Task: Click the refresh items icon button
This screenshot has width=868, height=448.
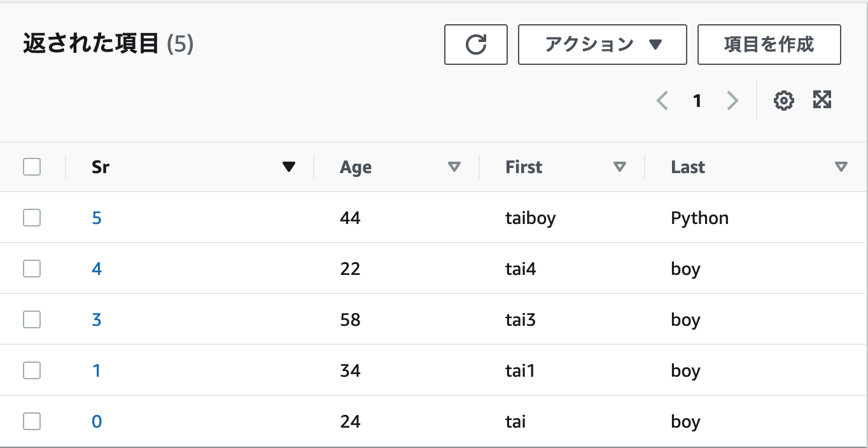Action: click(475, 45)
